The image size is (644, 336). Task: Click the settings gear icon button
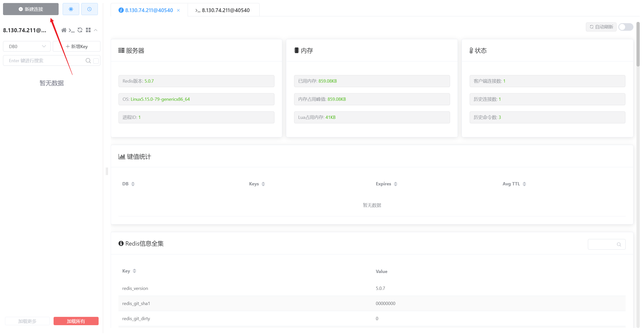click(71, 9)
